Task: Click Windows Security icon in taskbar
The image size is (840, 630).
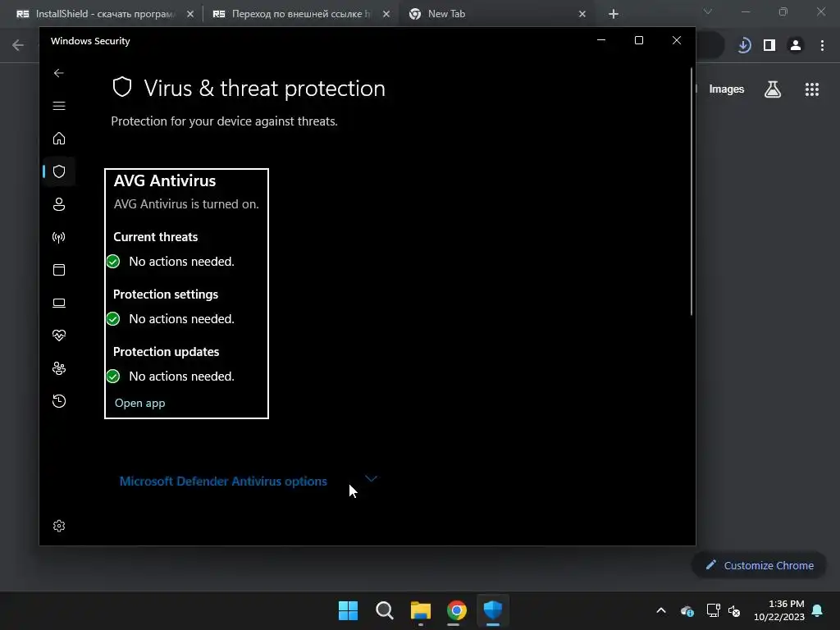Action: pyautogui.click(x=493, y=610)
